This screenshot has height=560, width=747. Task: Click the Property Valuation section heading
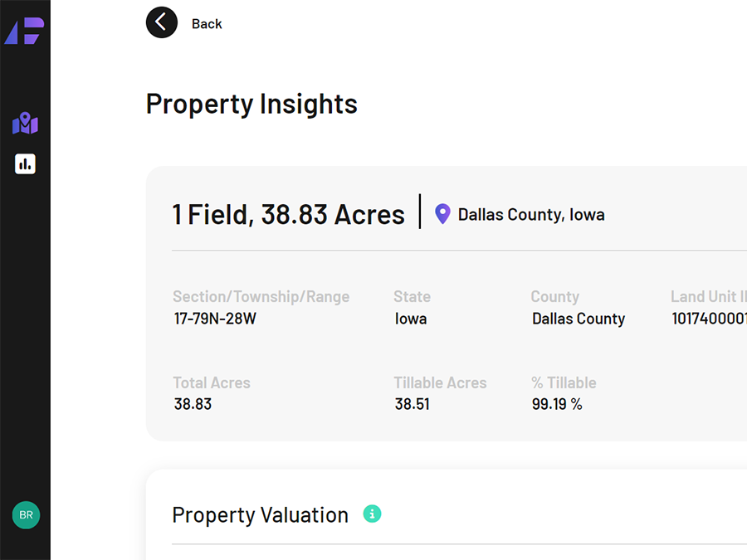[260, 515]
